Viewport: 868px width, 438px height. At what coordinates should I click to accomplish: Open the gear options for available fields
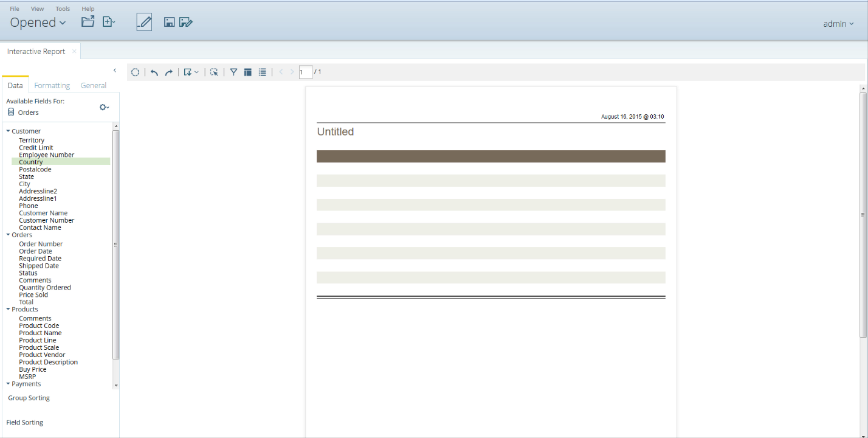click(x=105, y=107)
